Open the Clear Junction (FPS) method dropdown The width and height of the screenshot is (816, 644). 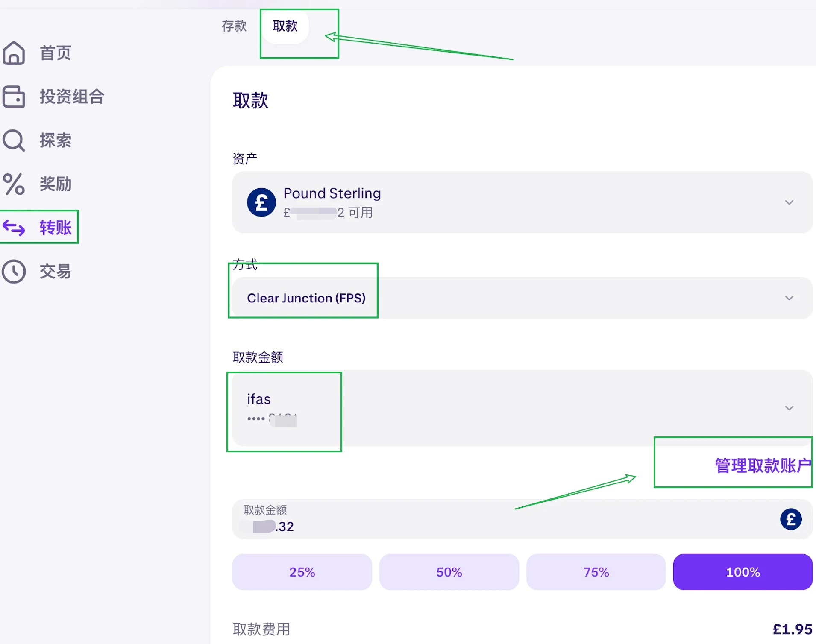point(789,298)
